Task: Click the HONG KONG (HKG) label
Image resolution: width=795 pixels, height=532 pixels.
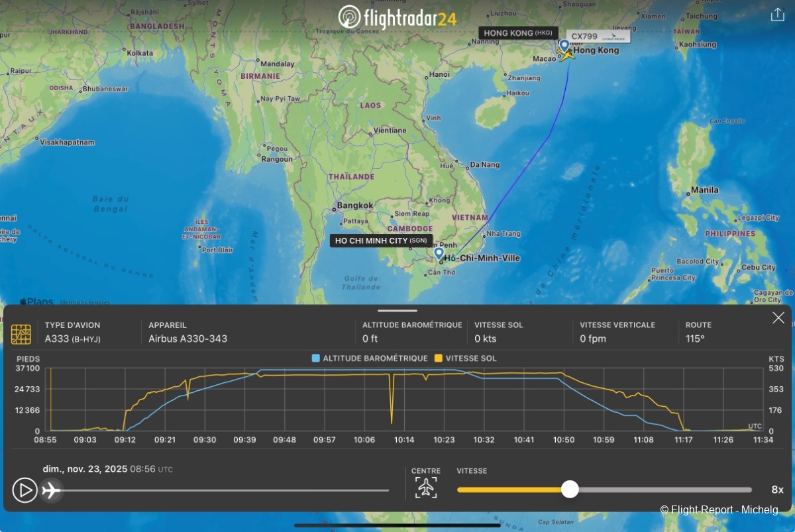Action: pyautogui.click(x=517, y=33)
